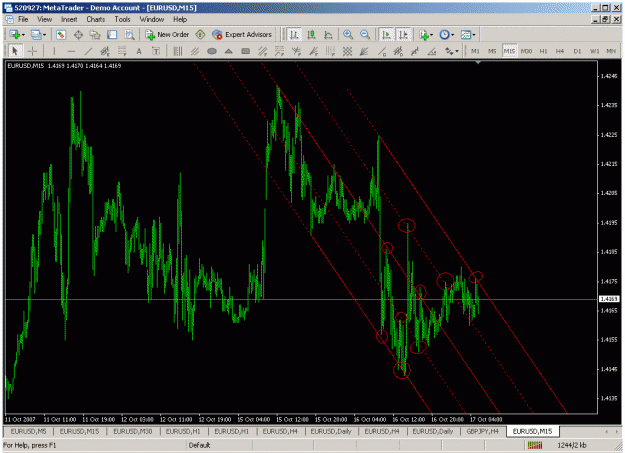Open the Terminal window icon
The height and width of the screenshot is (453, 625).
point(112,35)
